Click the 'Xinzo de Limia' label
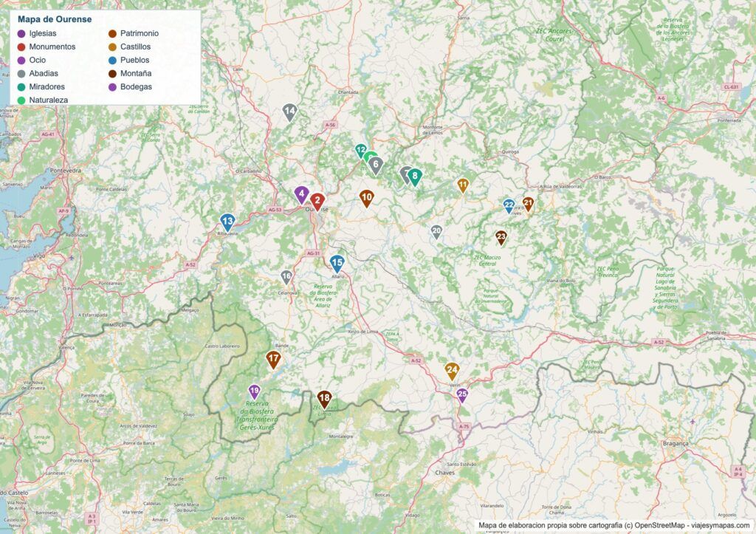 363,332
